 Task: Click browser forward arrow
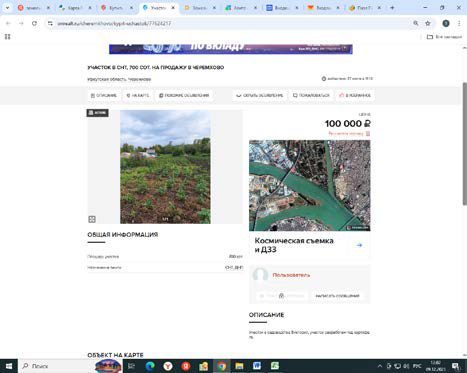(x=21, y=23)
